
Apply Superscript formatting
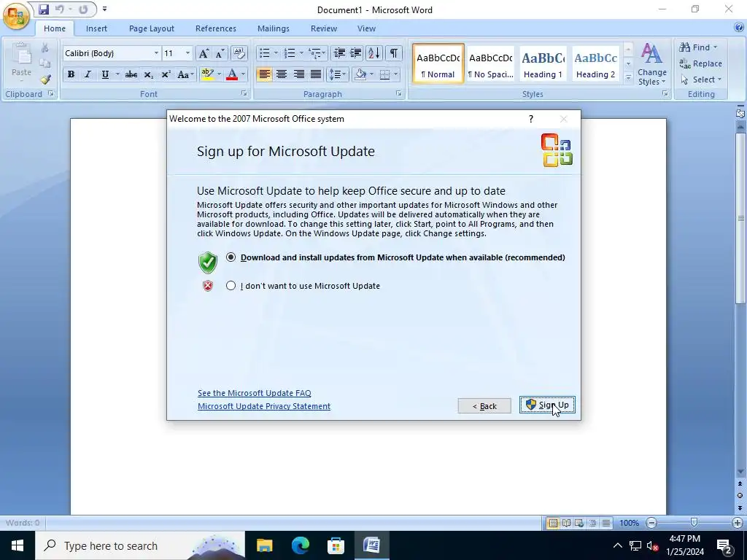(x=166, y=74)
